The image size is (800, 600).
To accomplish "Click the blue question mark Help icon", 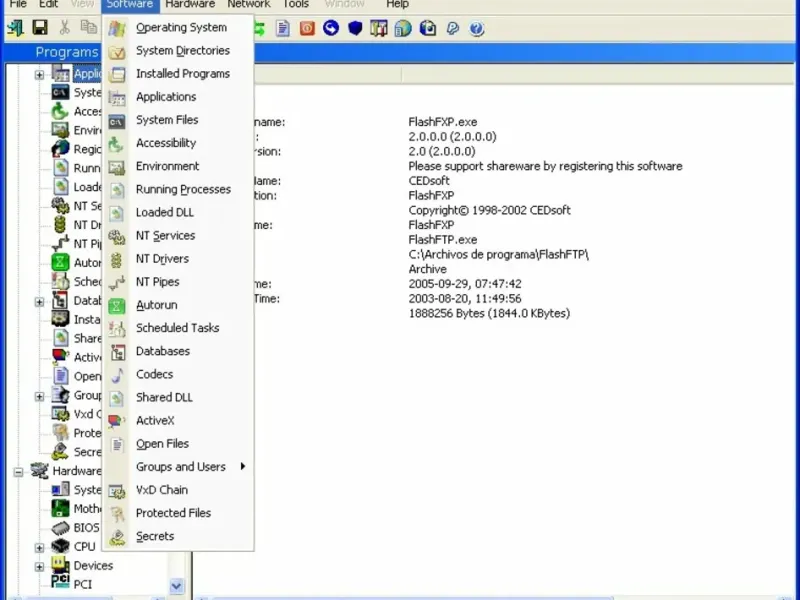I will (477, 29).
